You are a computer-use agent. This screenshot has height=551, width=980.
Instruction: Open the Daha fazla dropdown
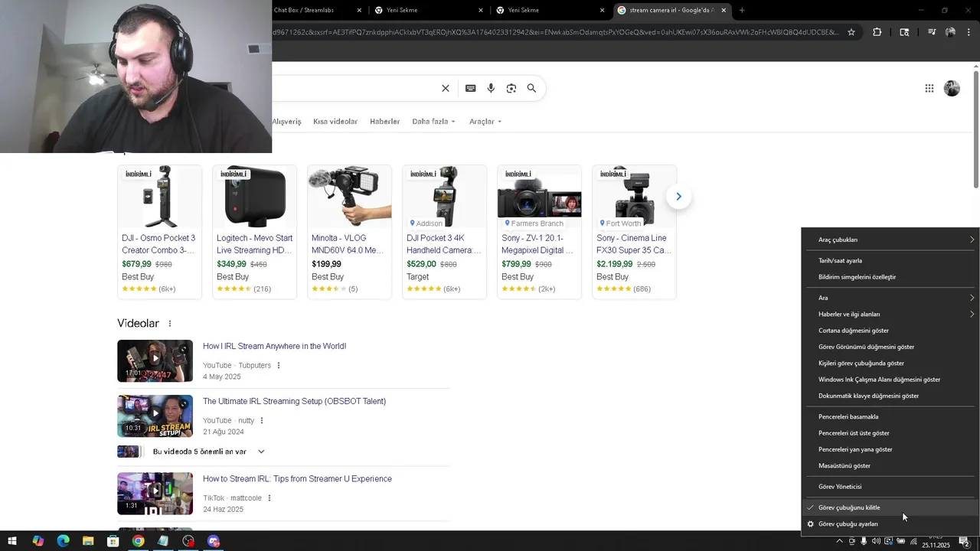(x=433, y=122)
